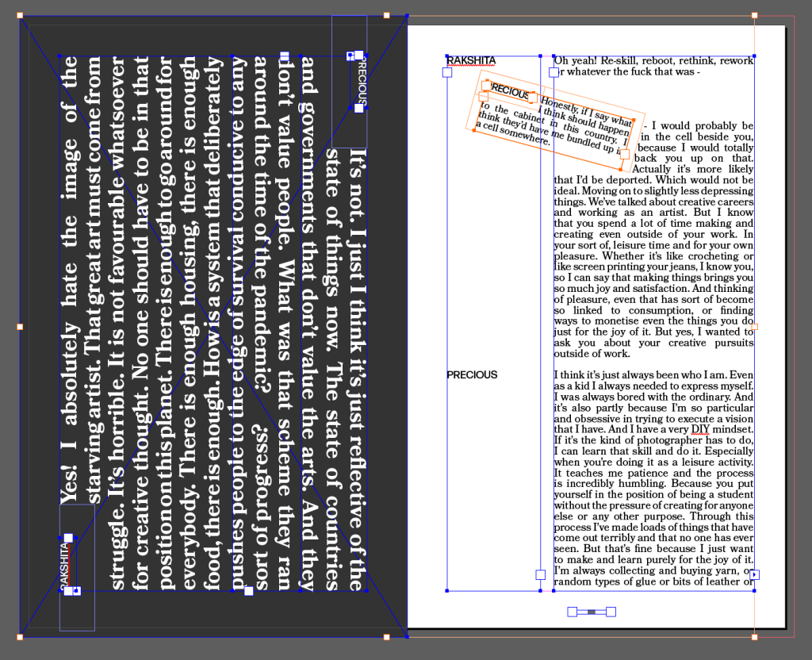This screenshot has width=812, height=660.
Task: Select the left-middle handle of the spread selection
Action: coord(20,327)
